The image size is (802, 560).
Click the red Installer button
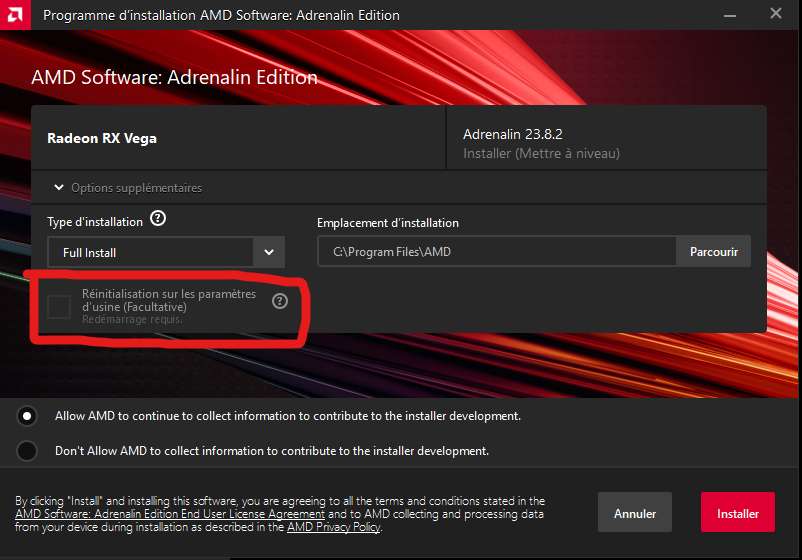coord(738,512)
